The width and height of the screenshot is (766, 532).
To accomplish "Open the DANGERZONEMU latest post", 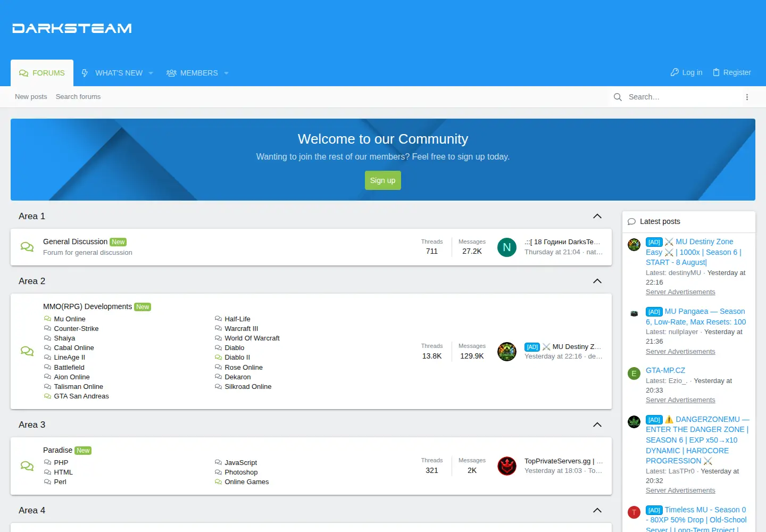I will [697, 440].
